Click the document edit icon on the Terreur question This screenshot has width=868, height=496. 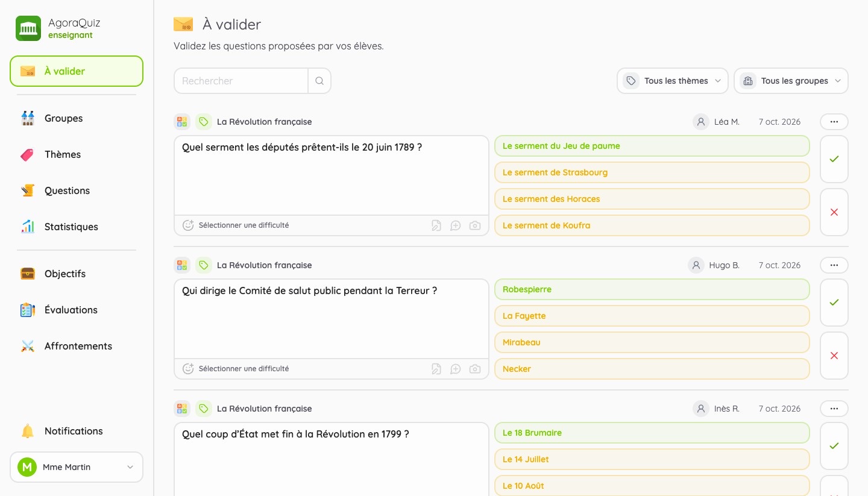[436, 369]
